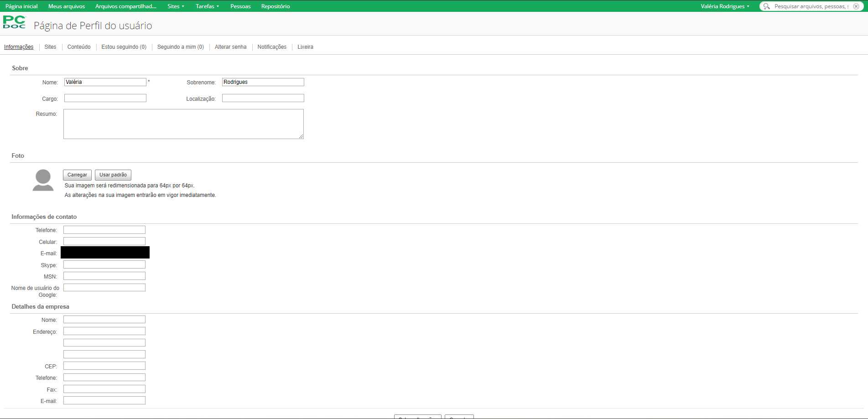Click the first Endereço line field
Viewport: 868px width, 419px height.
tap(104, 331)
